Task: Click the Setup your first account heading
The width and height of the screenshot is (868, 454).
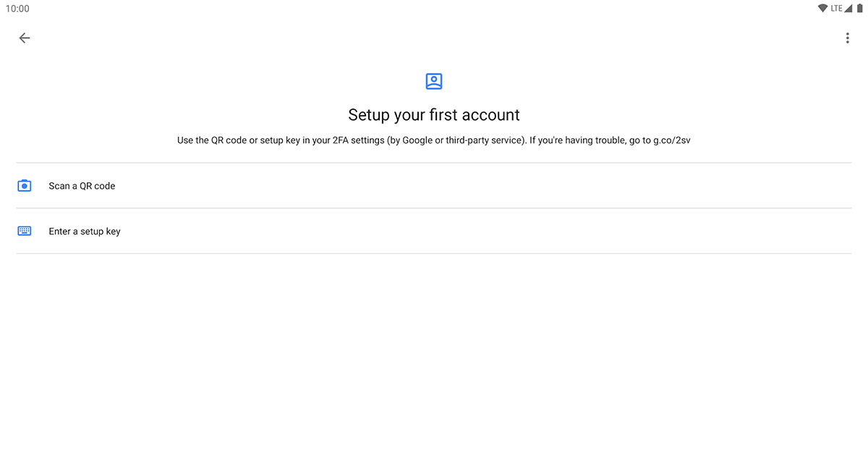Action: 434,115
